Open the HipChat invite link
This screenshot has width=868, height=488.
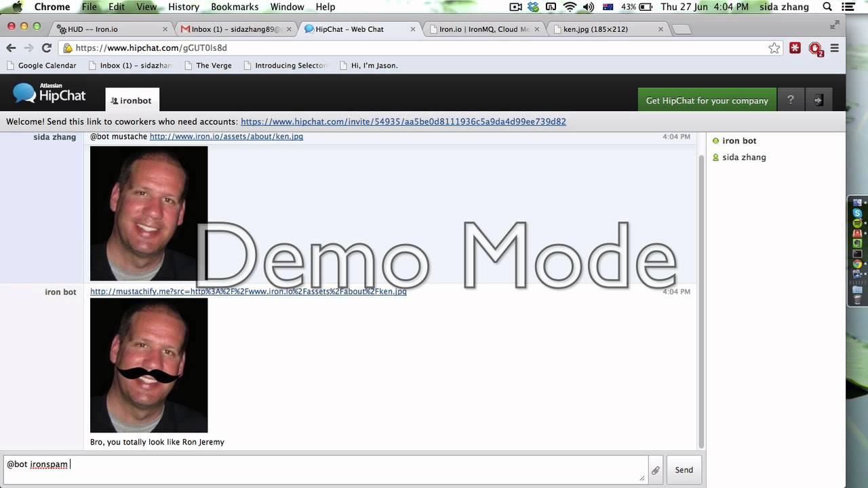[403, 122]
